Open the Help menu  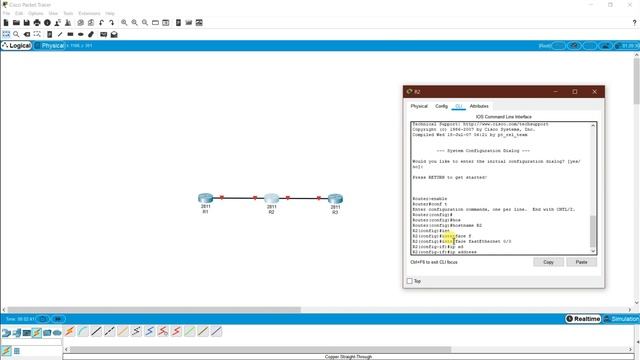pos(110,13)
